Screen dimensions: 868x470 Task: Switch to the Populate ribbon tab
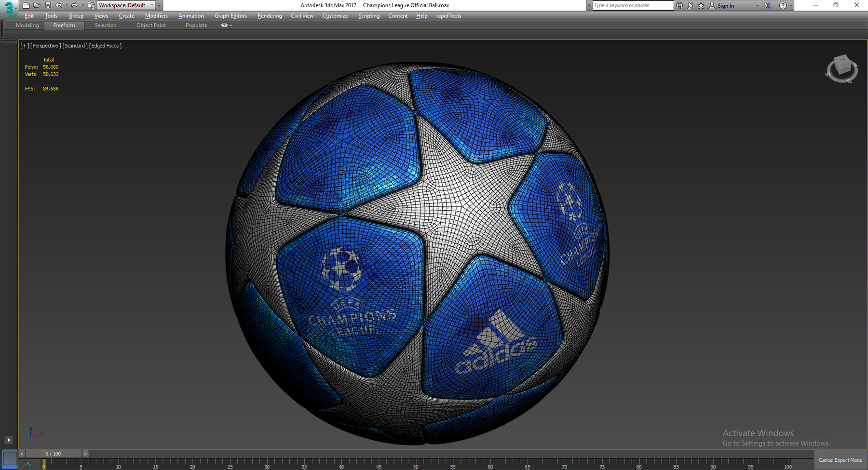pos(196,26)
